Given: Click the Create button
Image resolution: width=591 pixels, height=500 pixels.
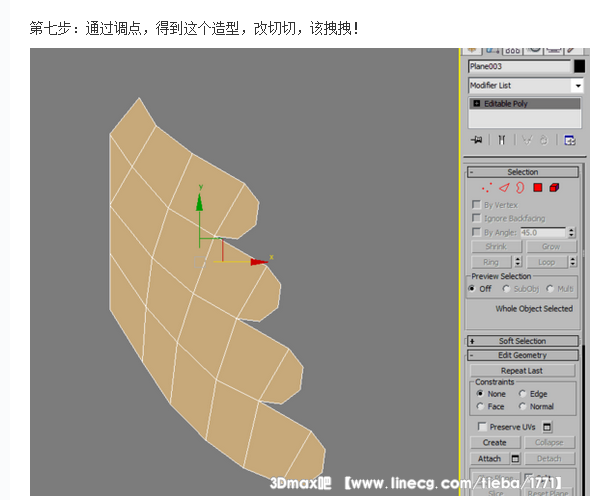Looking at the screenshot, I should [x=495, y=442].
